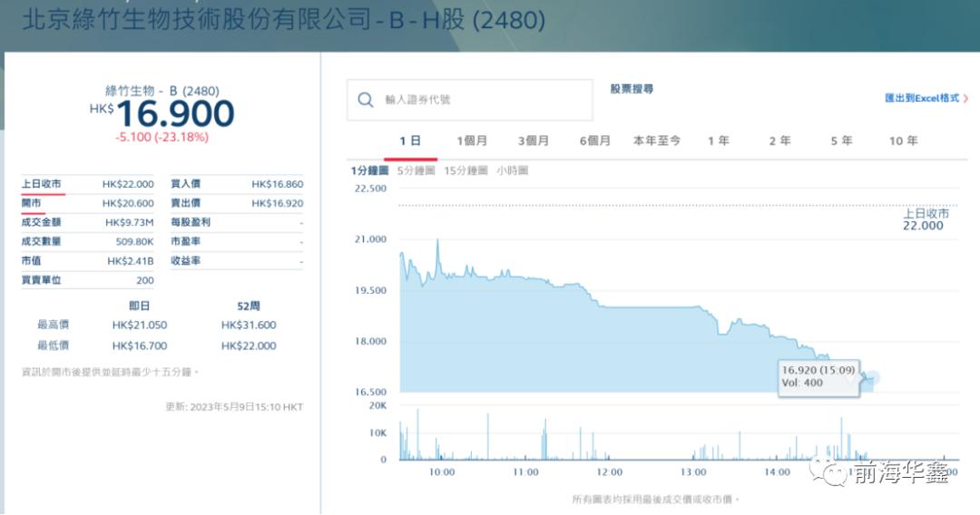View the 1年 chart range

(719, 141)
